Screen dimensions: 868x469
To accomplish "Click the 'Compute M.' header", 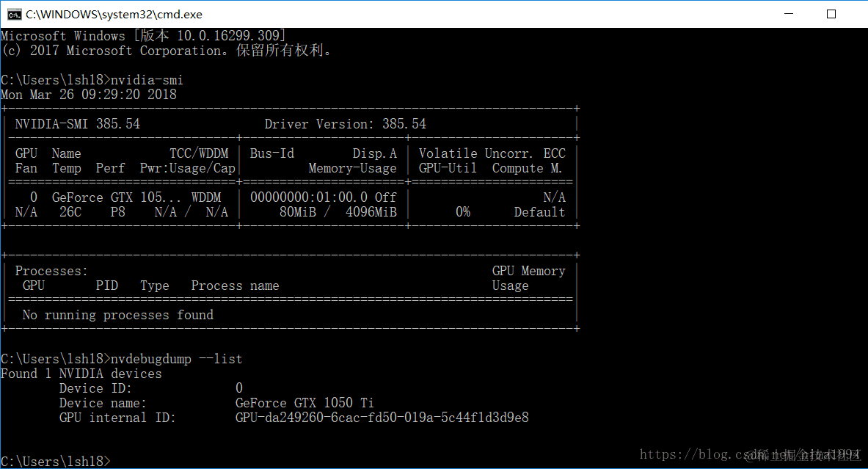I will pos(527,168).
